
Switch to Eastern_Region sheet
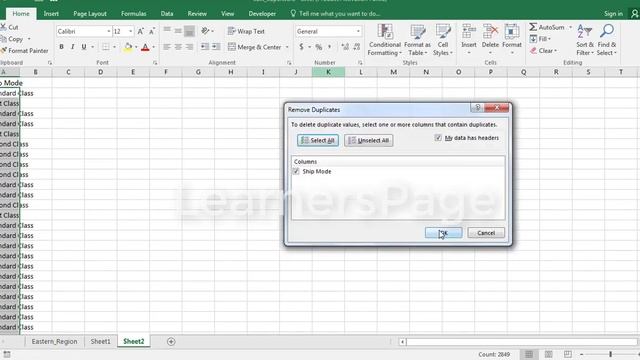54,342
